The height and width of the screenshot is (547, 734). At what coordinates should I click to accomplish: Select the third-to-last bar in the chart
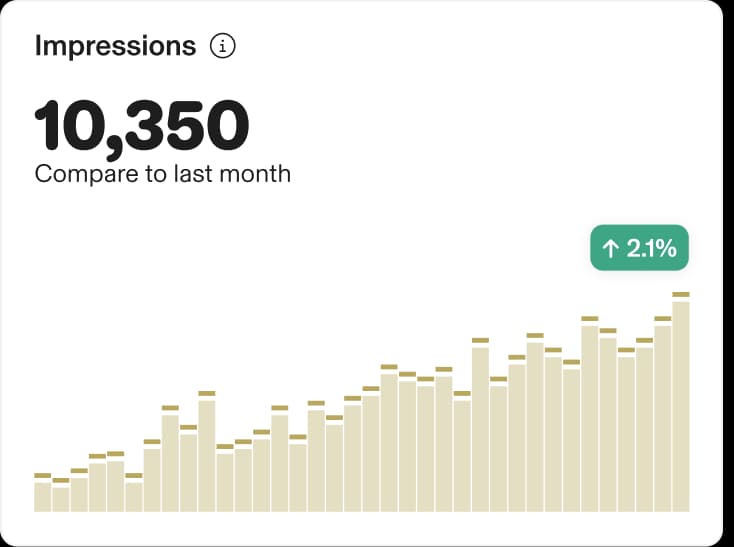click(645, 429)
